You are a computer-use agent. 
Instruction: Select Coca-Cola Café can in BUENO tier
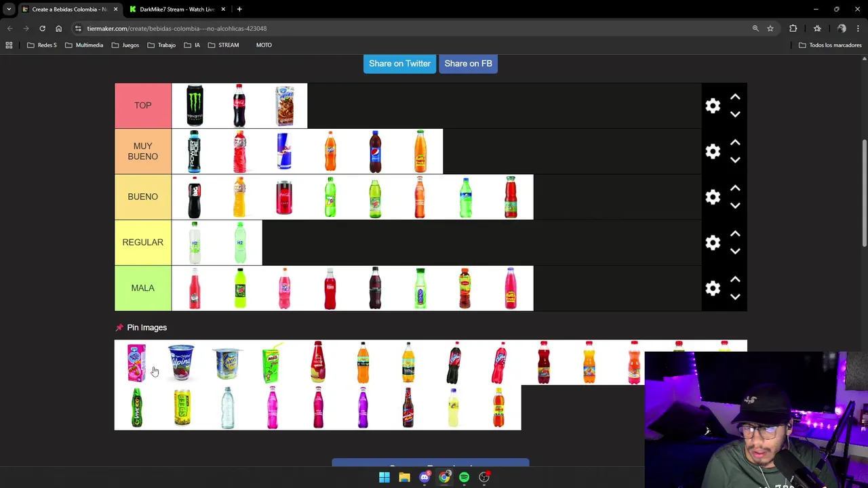point(285,197)
